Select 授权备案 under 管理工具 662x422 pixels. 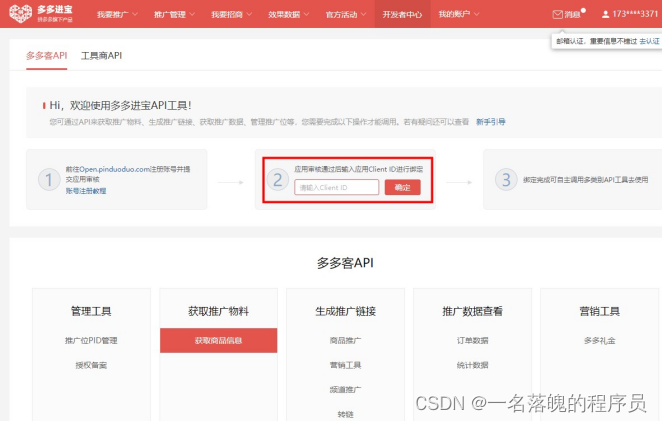(91, 365)
